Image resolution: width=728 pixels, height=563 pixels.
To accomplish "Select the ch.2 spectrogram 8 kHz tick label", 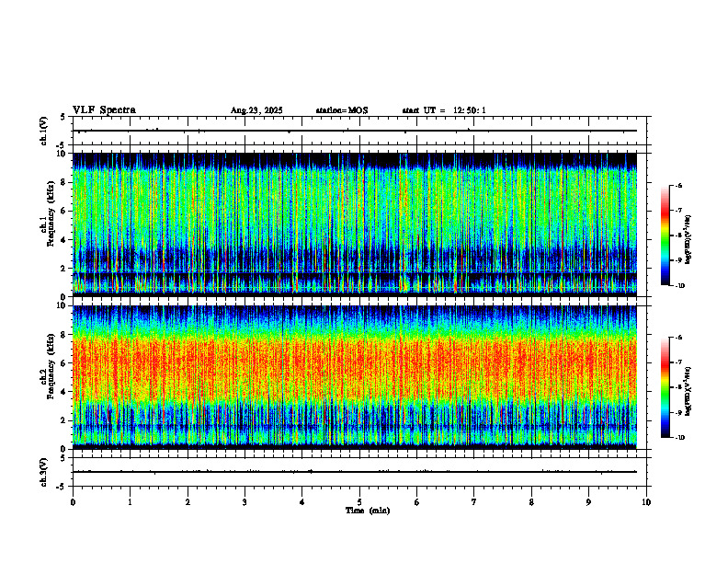I will pyautogui.click(x=64, y=335).
